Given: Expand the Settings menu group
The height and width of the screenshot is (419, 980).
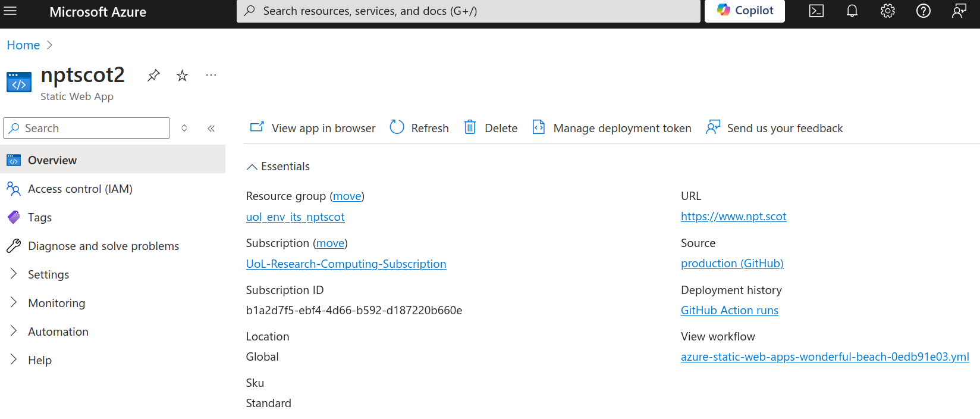Looking at the screenshot, I should tap(14, 274).
